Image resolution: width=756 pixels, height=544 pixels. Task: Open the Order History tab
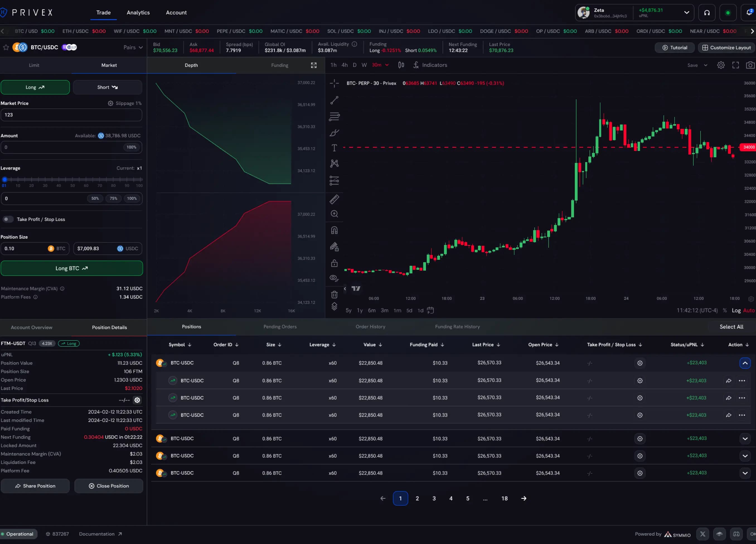[x=370, y=327]
